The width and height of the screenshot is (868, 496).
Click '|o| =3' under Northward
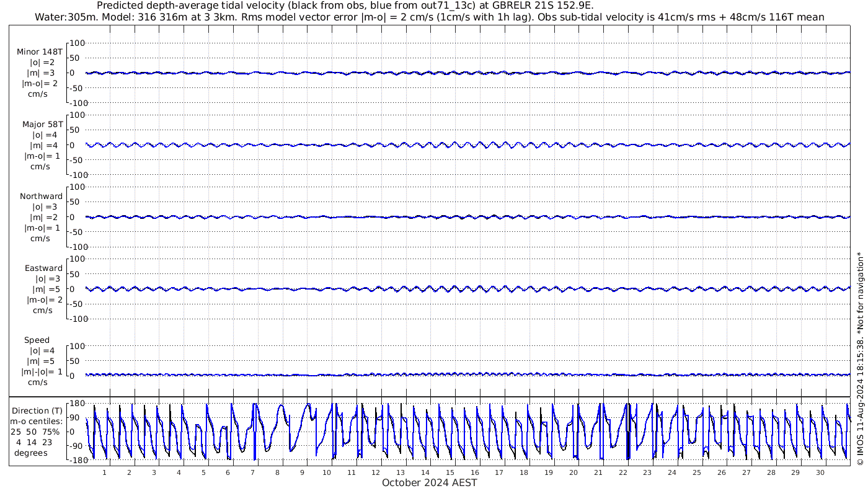(45, 206)
